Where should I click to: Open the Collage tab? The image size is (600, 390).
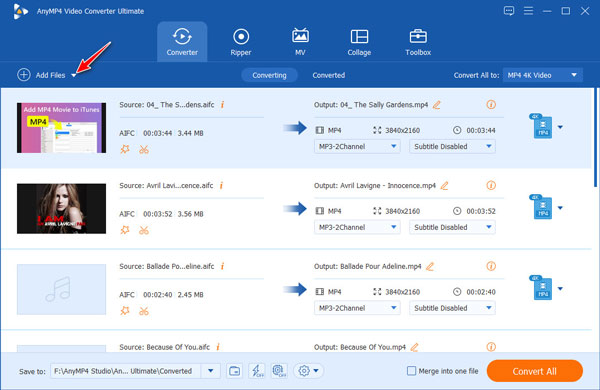click(359, 42)
